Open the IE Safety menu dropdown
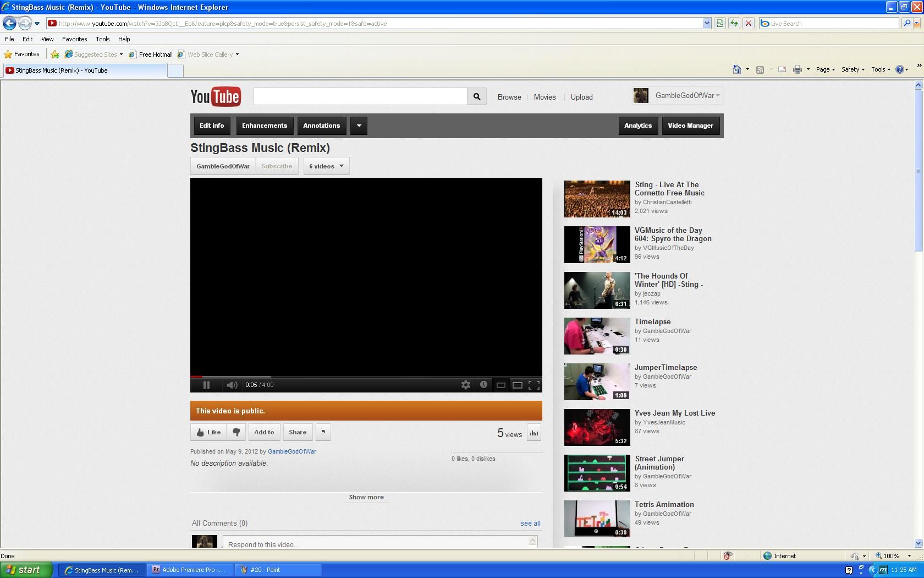Viewport: 924px width, 578px height. click(x=853, y=69)
